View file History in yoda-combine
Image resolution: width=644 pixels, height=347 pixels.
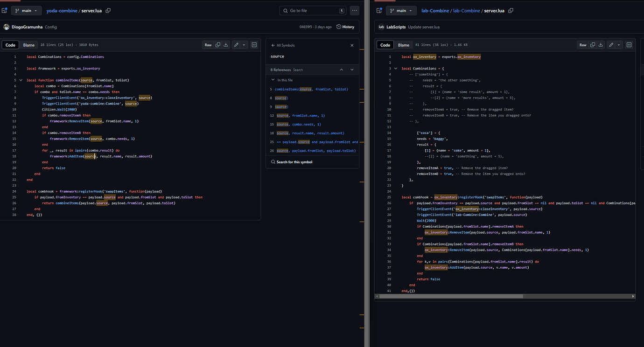(x=345, y=27)
